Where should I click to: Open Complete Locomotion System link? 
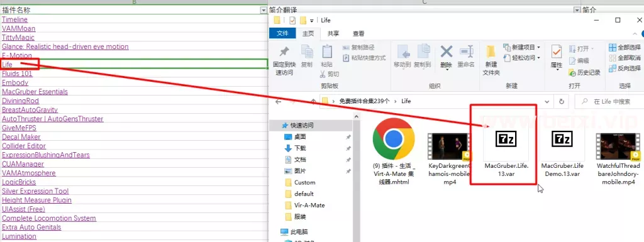click(49, 217)
